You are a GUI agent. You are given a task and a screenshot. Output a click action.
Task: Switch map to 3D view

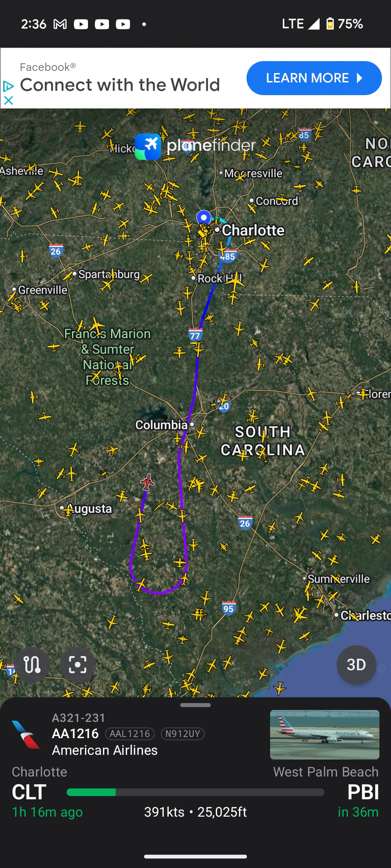point(356,665)
